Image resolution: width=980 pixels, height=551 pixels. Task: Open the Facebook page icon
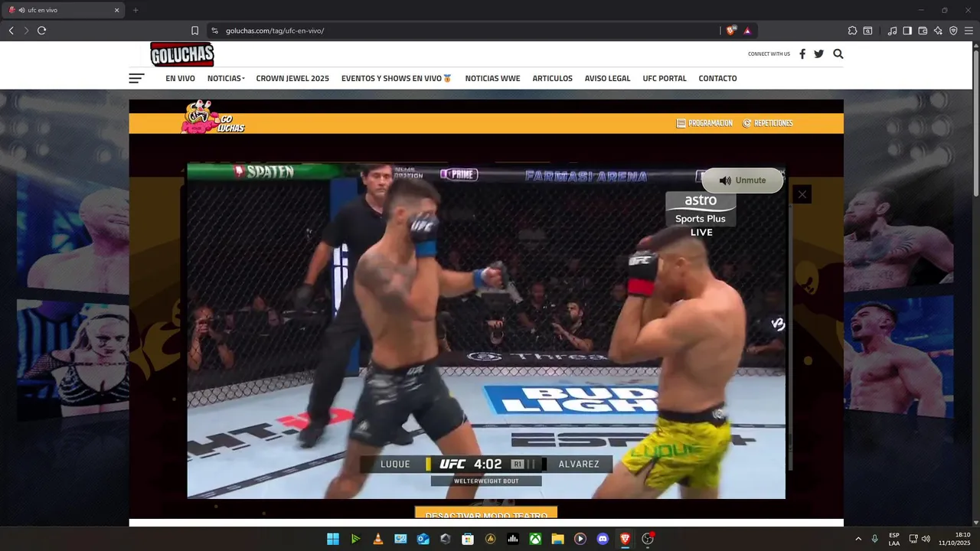coord(802,54)
